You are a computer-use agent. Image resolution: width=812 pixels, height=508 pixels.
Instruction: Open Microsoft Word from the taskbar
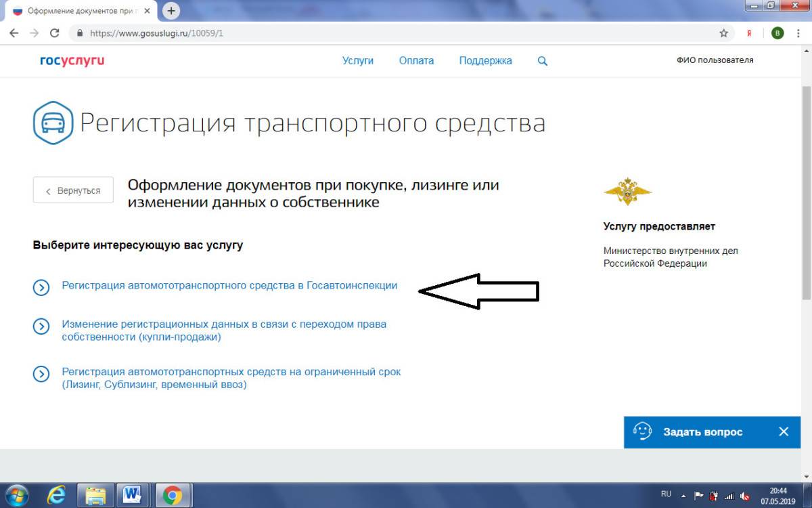(x=133, y=496)
